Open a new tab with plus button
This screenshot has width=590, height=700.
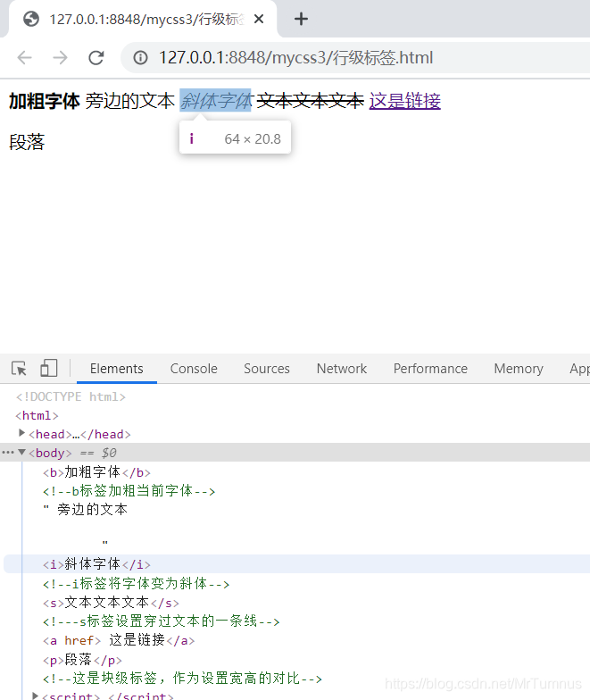click(x=302, y=19)
